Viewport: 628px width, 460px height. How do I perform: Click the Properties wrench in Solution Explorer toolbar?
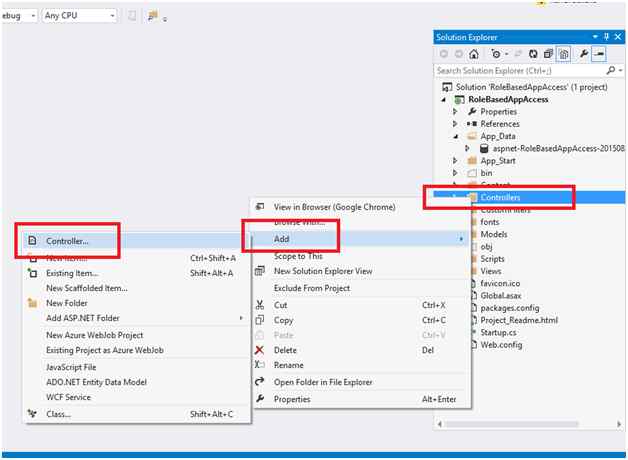point(584,54)
